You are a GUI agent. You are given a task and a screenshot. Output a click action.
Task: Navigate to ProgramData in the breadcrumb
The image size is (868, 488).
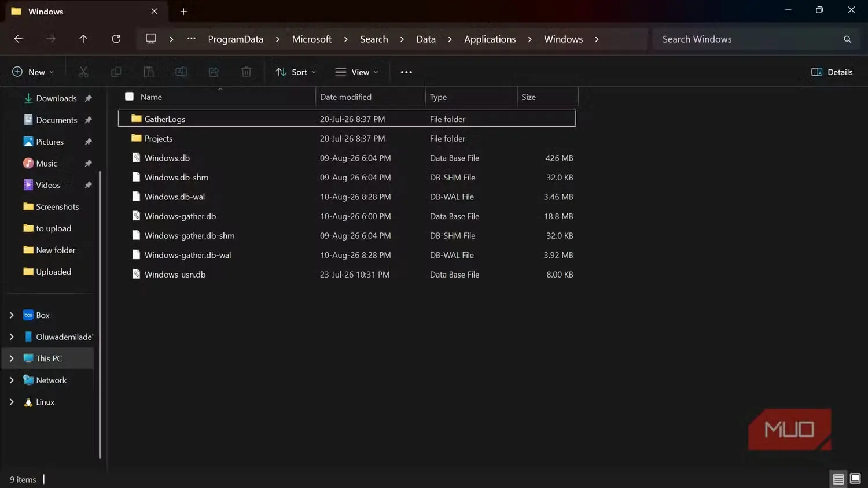tap(236, 39)
